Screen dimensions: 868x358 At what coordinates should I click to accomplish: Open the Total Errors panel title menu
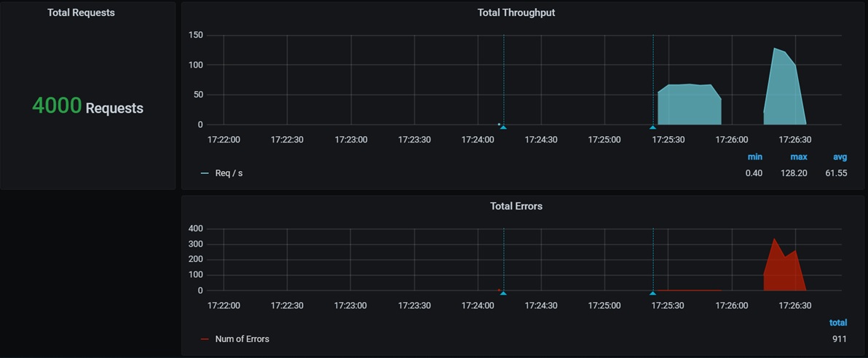[x=516, y=206]
